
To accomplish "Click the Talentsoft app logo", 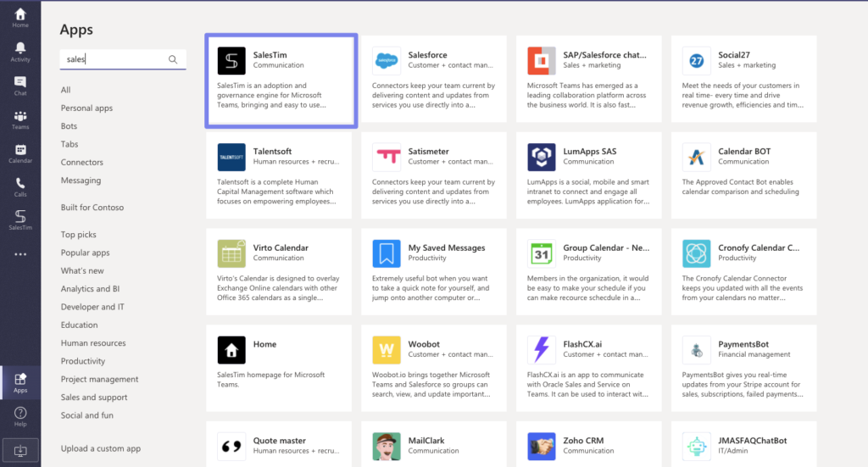I will (231, 157).
